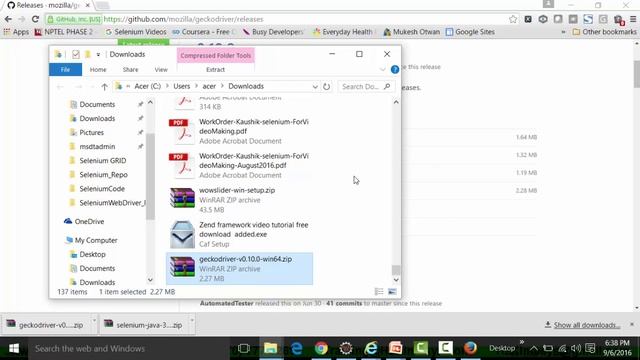This screenshot has width=640, height=360.
Task: Select SeleniumCode folder
Action: (x=102, y=189)
